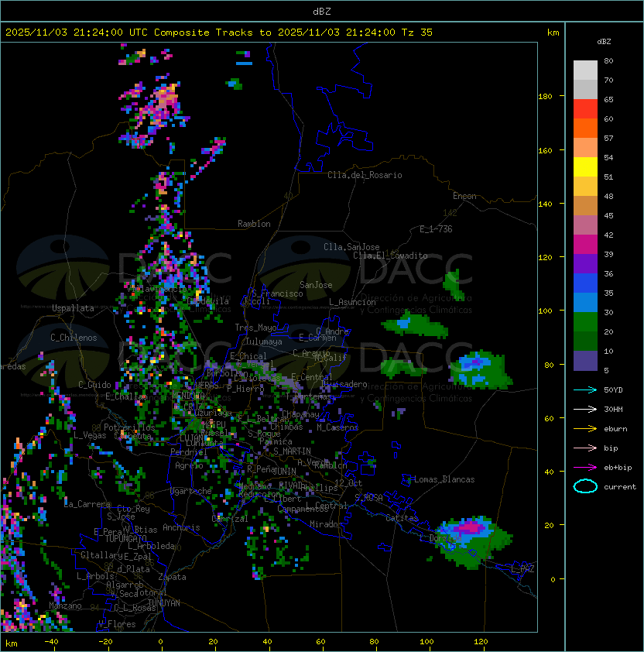Click the 'eb+bip' legend label

[x=618, y=468]
